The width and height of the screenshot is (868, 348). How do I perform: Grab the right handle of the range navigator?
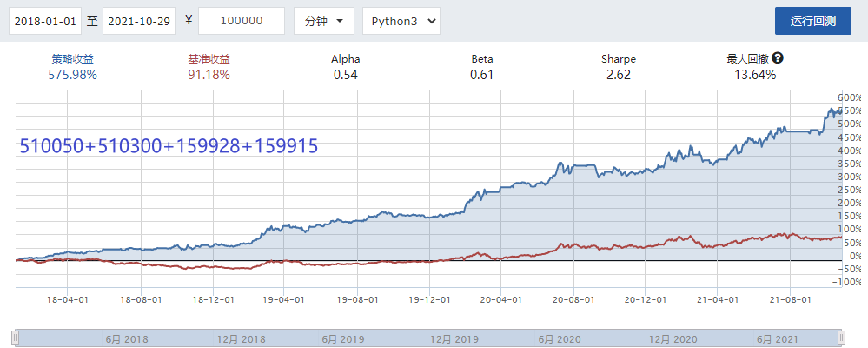tap(840, 337)
